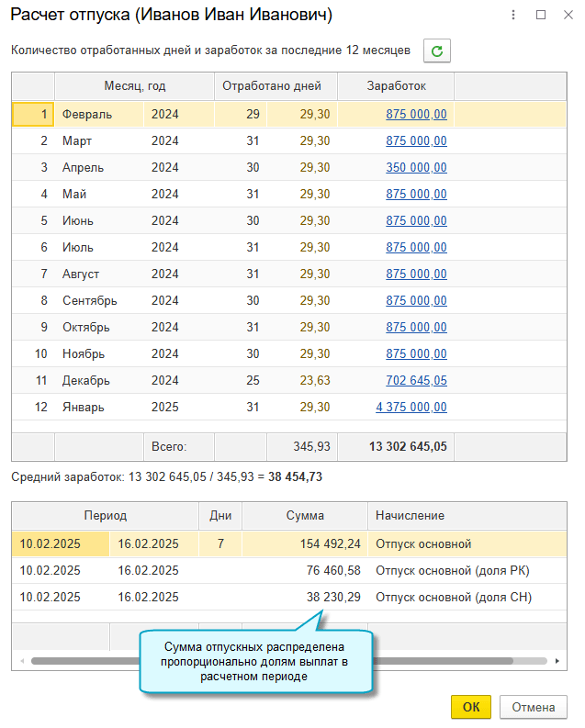Click the right arrow of horizontal scrollbar
This screenshot has width=585, height=728.
click(x=558, y=661)
